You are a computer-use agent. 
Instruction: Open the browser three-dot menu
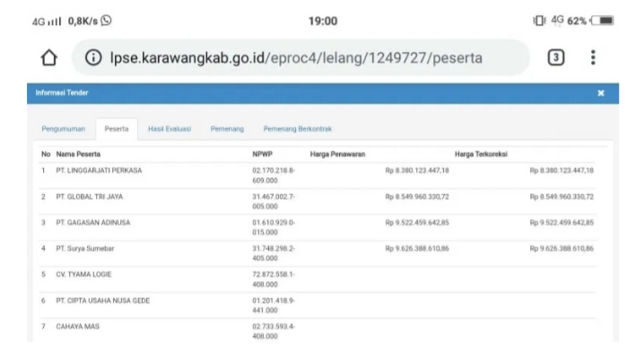click(593, 57)
